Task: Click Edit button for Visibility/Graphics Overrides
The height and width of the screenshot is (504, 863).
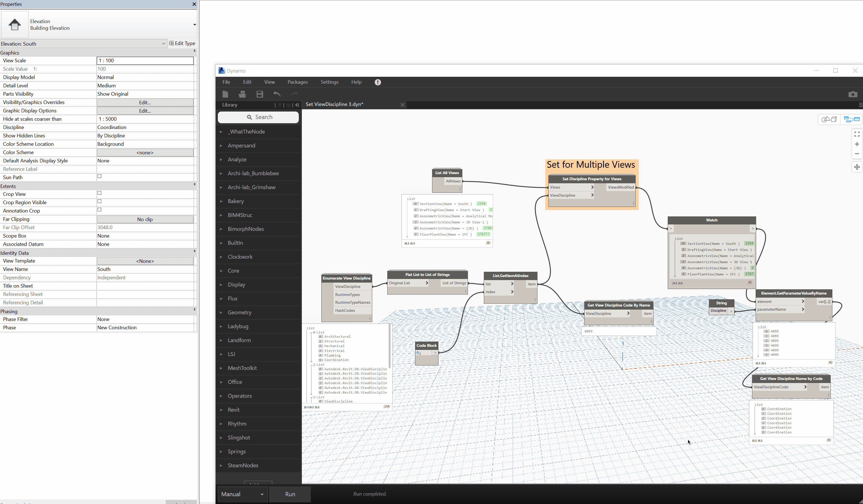Action: [145, 102]
